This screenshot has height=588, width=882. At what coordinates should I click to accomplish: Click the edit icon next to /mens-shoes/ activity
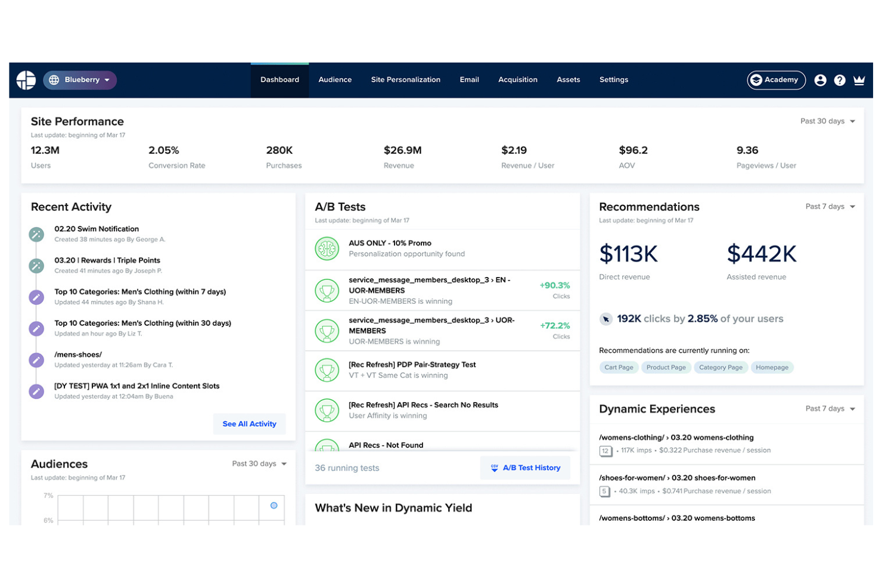click(x=36, y=360)
